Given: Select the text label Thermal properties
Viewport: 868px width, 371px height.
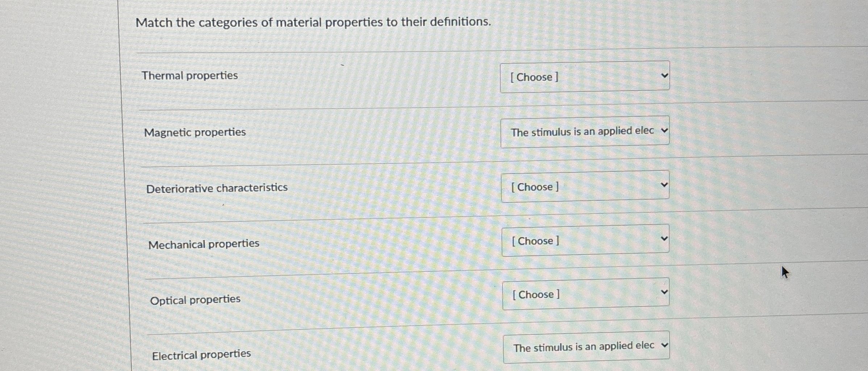Looking at the screenshot, I should (189, 76).
